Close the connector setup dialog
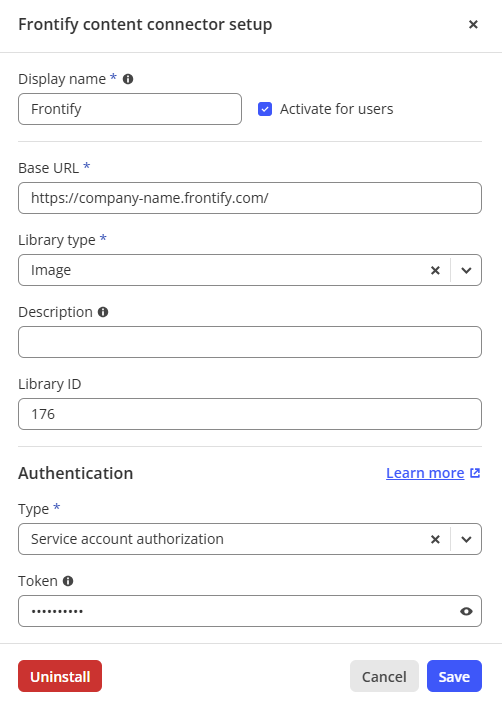The width and height of the screenshot is (502, 703). 473,25
